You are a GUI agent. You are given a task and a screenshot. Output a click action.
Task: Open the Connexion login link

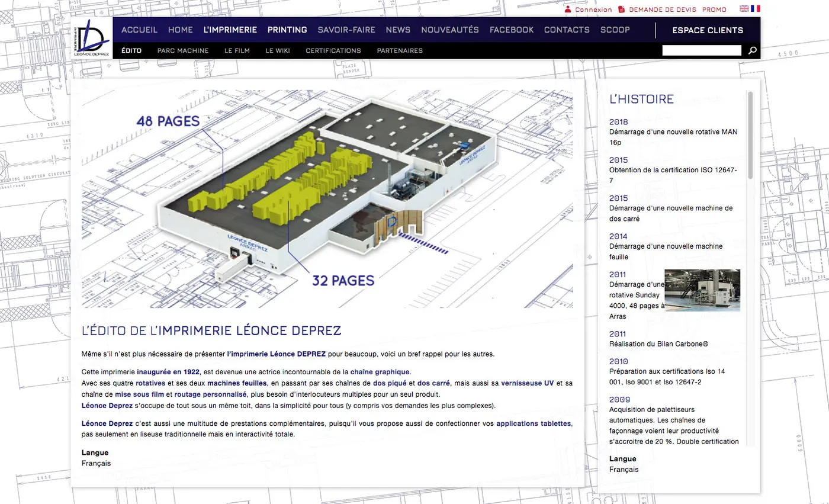593,9
